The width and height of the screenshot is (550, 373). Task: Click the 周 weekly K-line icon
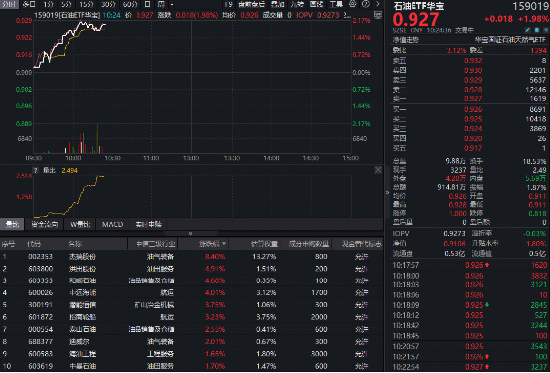161,4
